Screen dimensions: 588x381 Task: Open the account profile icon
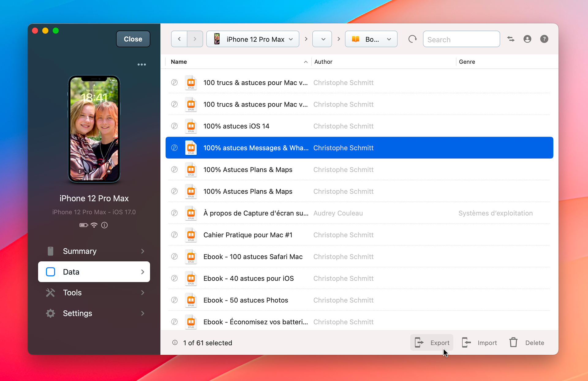(x=527, y=39)
